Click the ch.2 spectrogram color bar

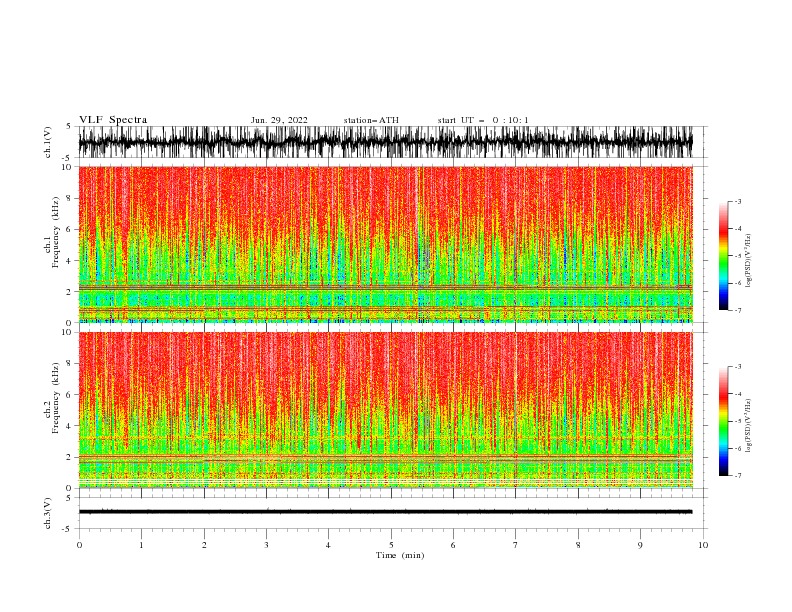(723, 421)
